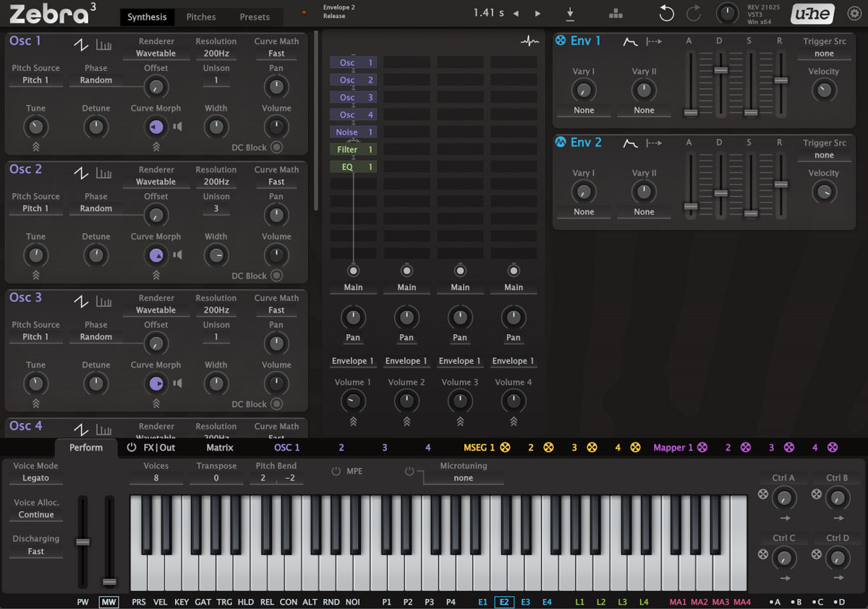868x609 pixels.
Task: Click the Env 1 Attack slider
Action: pyautogui.click(x=690, y=112)
